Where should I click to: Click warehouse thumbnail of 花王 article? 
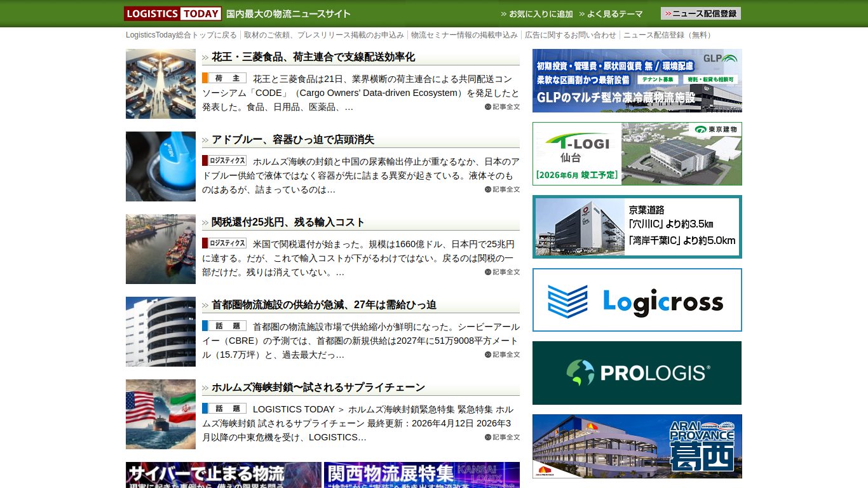coord(161,84)
